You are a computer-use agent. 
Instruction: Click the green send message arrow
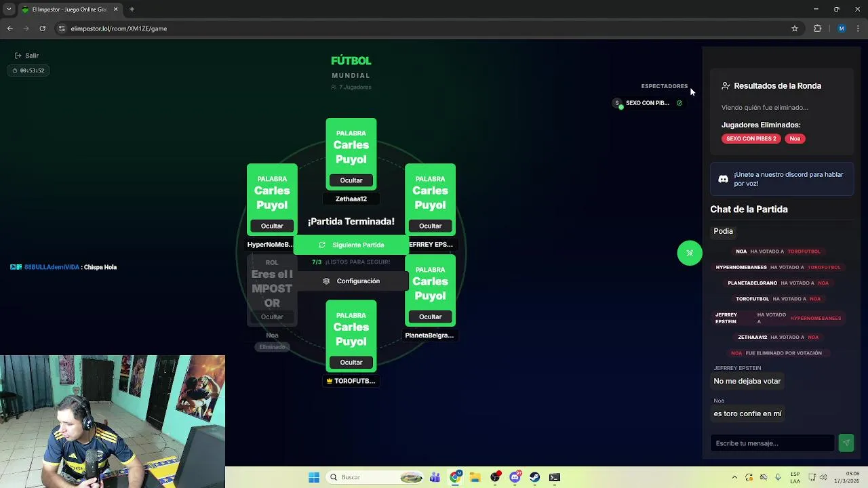click(846, 443)
